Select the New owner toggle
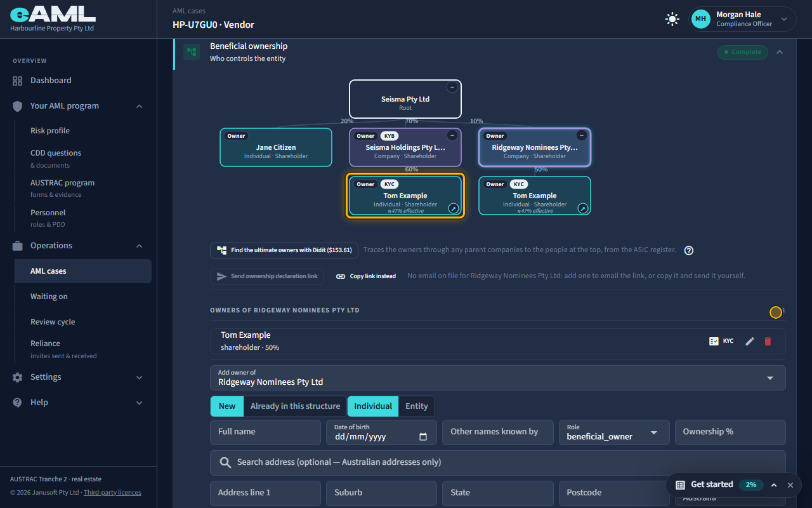 [x=227, y=406]
